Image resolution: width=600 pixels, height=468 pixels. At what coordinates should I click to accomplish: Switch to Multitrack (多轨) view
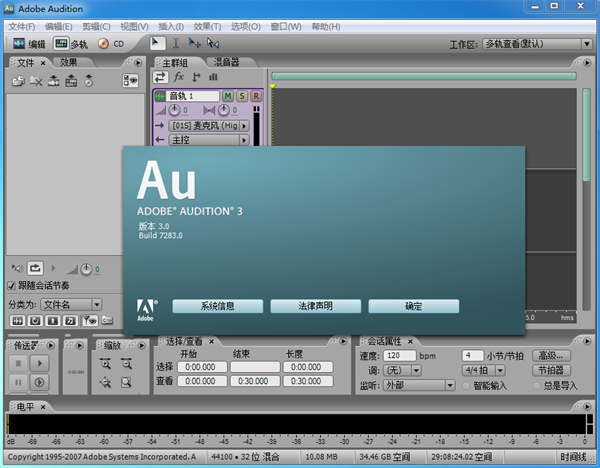point(71,44)
